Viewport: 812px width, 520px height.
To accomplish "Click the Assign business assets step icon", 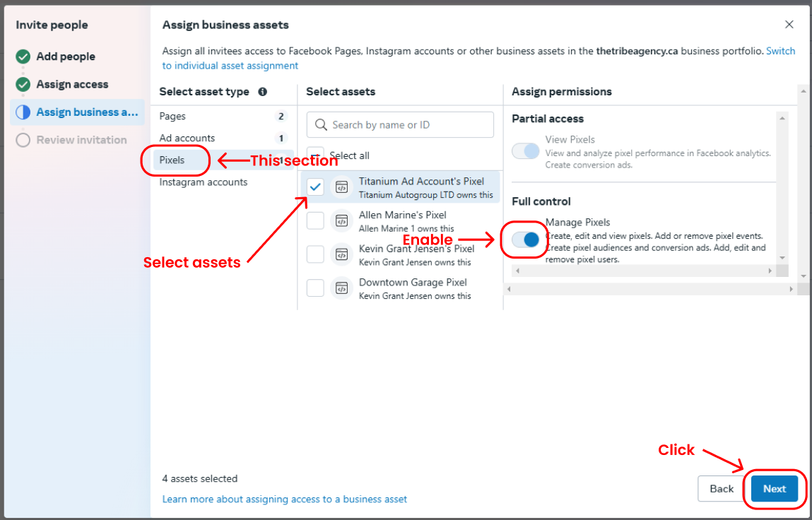I will pyautogui.click(x=23, y=112).
